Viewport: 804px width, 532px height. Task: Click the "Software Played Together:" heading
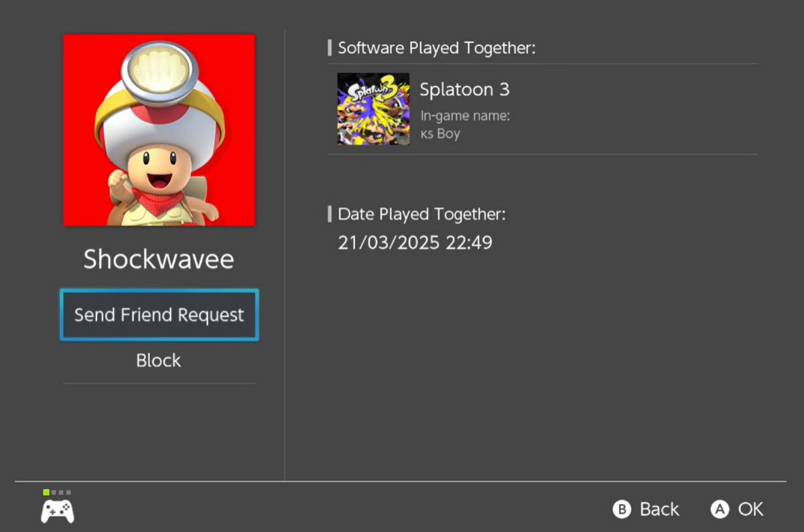pyautogui.click(x=437, y=48)
